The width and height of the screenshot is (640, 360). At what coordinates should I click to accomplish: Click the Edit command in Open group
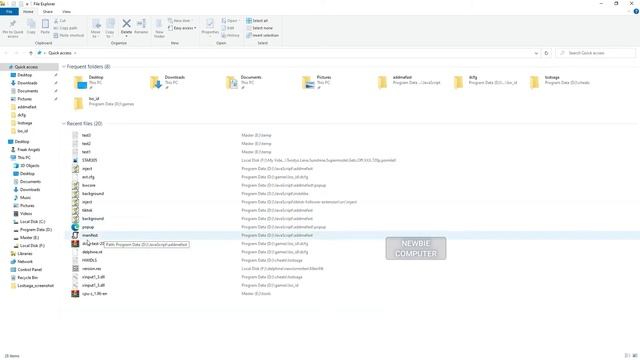[228, 28]
